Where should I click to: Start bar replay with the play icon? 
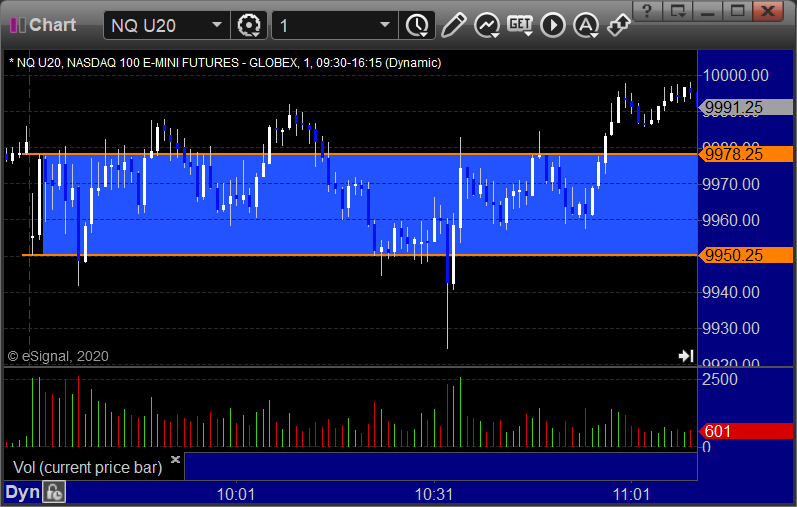[x=553, y=25]
